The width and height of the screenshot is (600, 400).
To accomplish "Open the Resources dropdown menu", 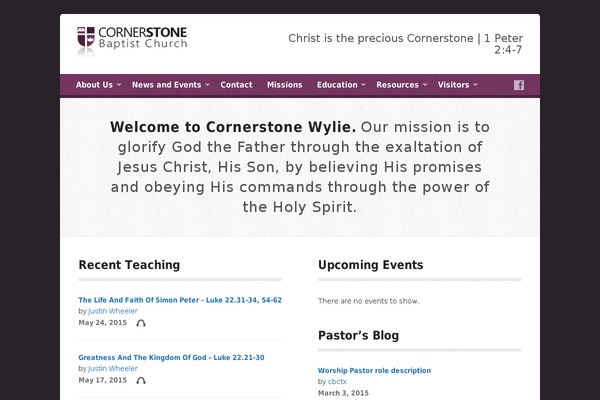I will click(x=401, y=85).
